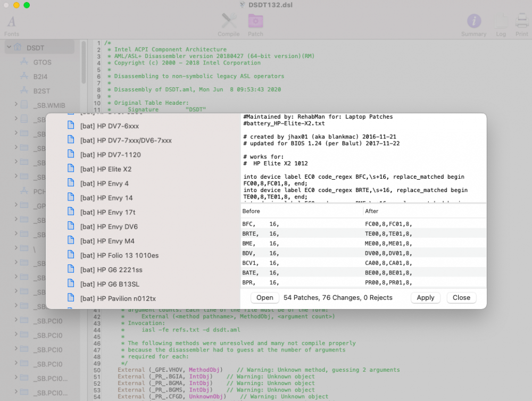Click file icon for HP DV7-6xxx patch
The width and height of the screenshot is (532, 401).
[x=71, y=126]
